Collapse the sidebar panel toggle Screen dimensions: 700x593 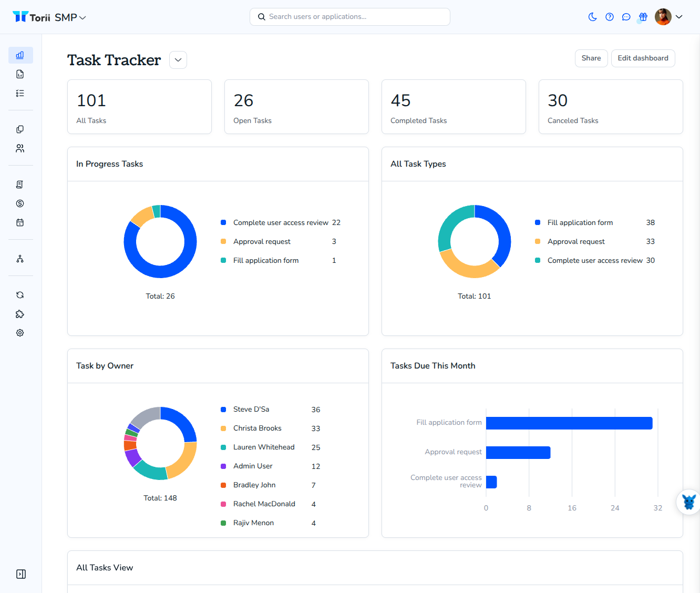click(21, 574)
